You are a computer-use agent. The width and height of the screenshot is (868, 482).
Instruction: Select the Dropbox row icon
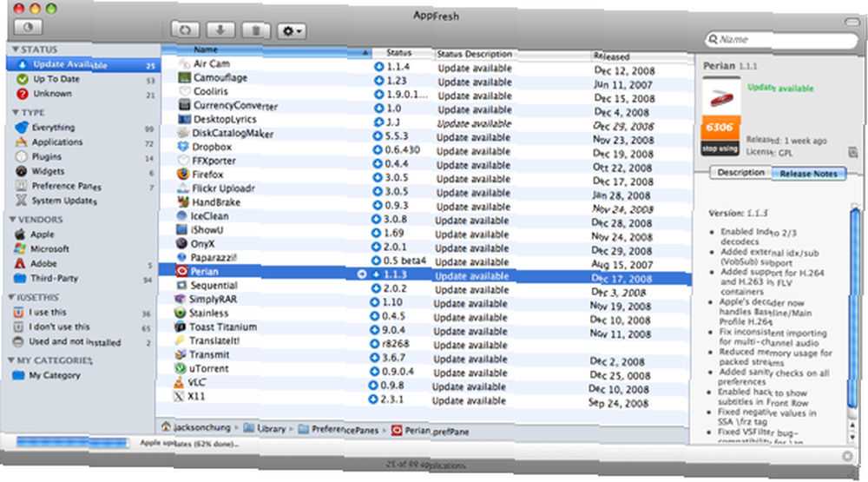pos(182,146)
